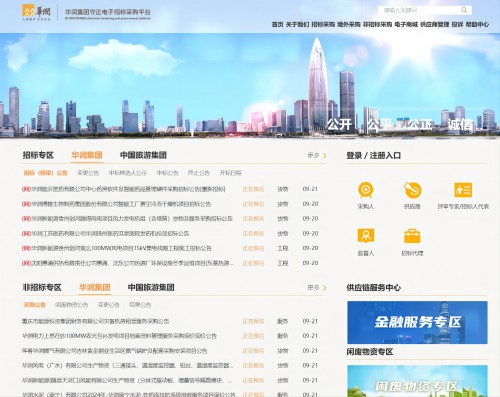Screen dimensions: 500x397
Task: Open the 华润电力 100MW农光互补 notice
Action: click(x=119, y=336)
